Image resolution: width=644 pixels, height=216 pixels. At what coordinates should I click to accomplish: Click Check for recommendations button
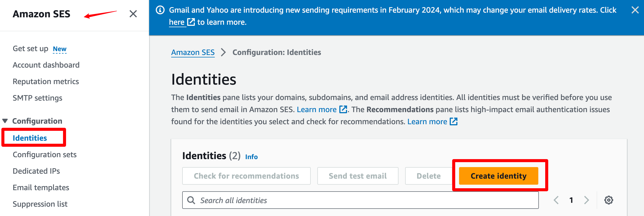coord(246,176)
